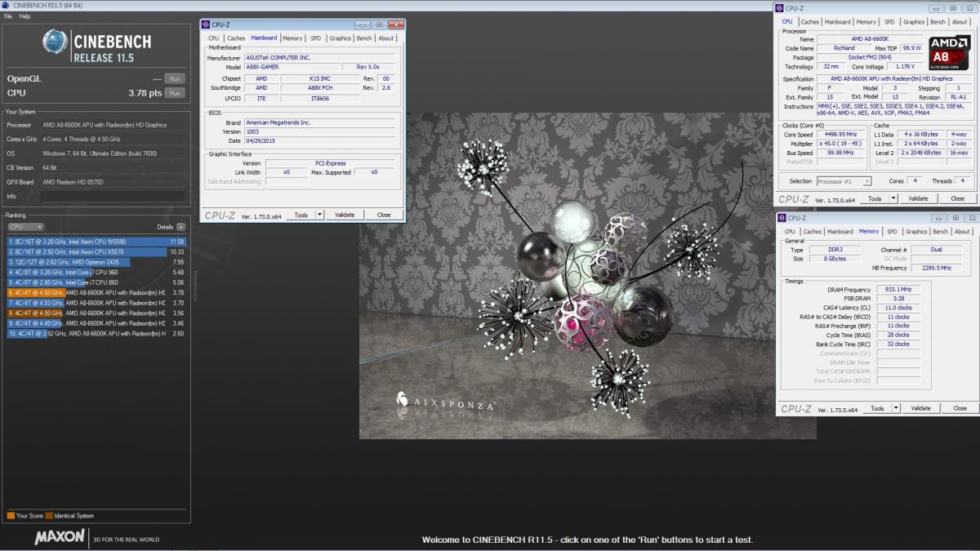Screen dimensions: 980x551
Task: Click the Tools button in the processor window
Action: pos(875,198)
